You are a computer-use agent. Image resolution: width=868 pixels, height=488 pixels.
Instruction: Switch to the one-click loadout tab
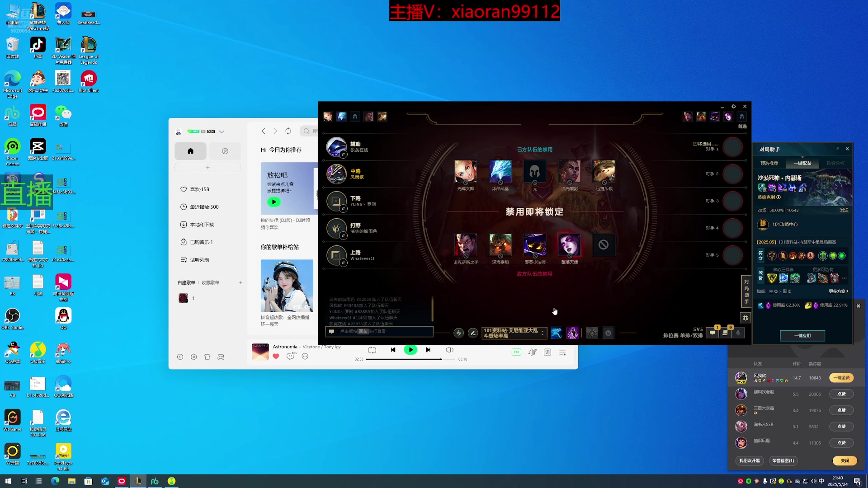pyautogui.click(x=802, y=164)
